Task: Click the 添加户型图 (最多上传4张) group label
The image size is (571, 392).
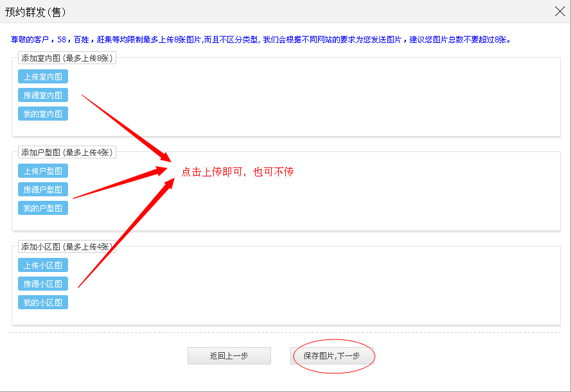Action: click(67, 152)
